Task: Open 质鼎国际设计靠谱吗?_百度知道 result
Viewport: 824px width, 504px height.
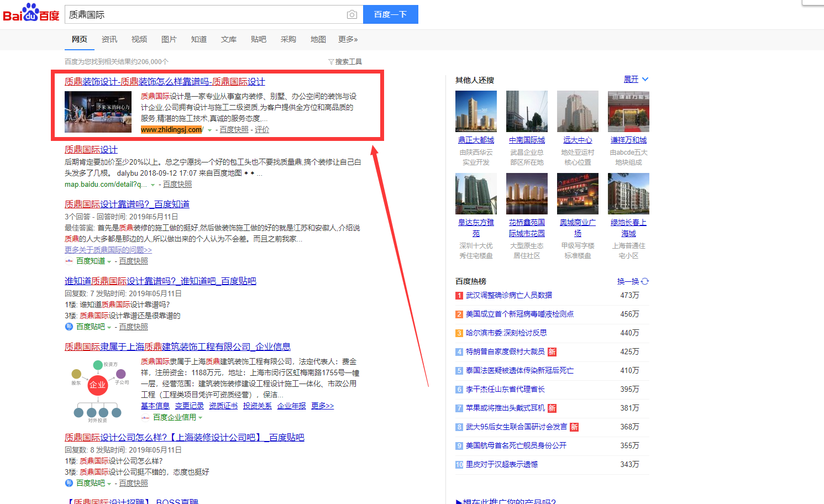Action: point(127,204)
